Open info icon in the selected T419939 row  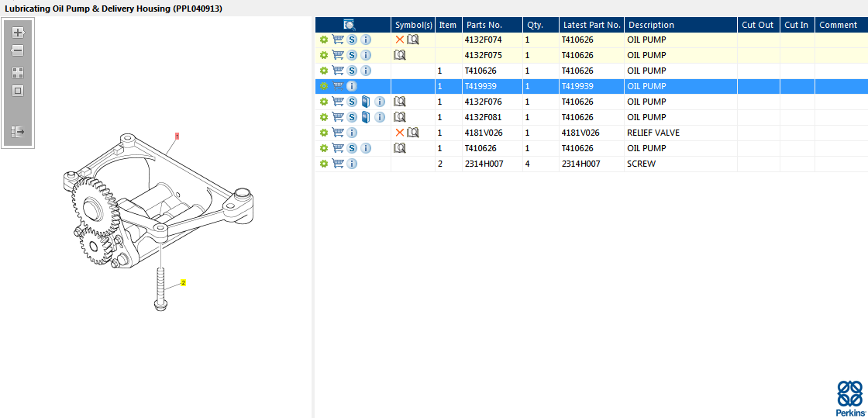point(352,86)
